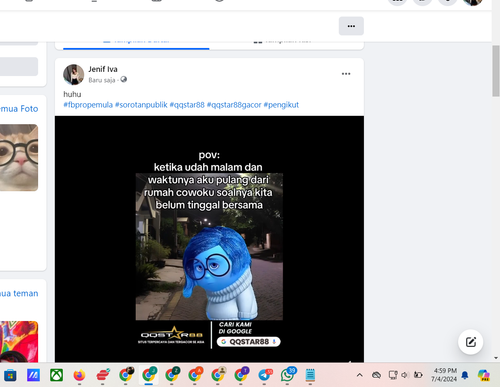Check the battery status tray icon
This screenshot has height=387, width=500.
click(x=418, y=375)
